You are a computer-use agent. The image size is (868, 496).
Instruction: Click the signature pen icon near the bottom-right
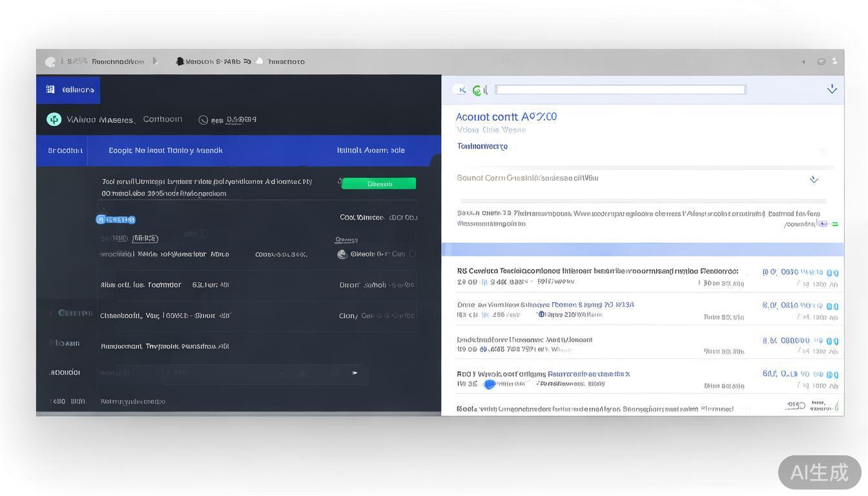pos(836,407)
